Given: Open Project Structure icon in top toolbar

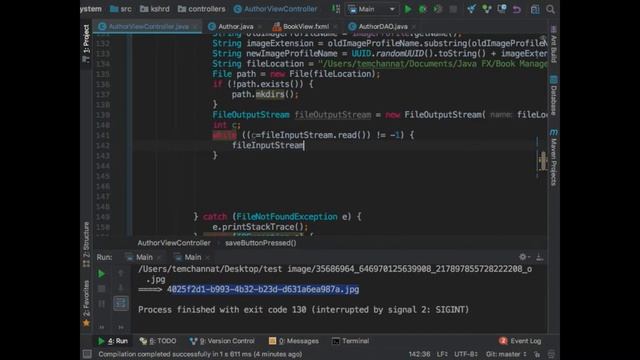Looking at the screenshot, I should pos(535,9).
